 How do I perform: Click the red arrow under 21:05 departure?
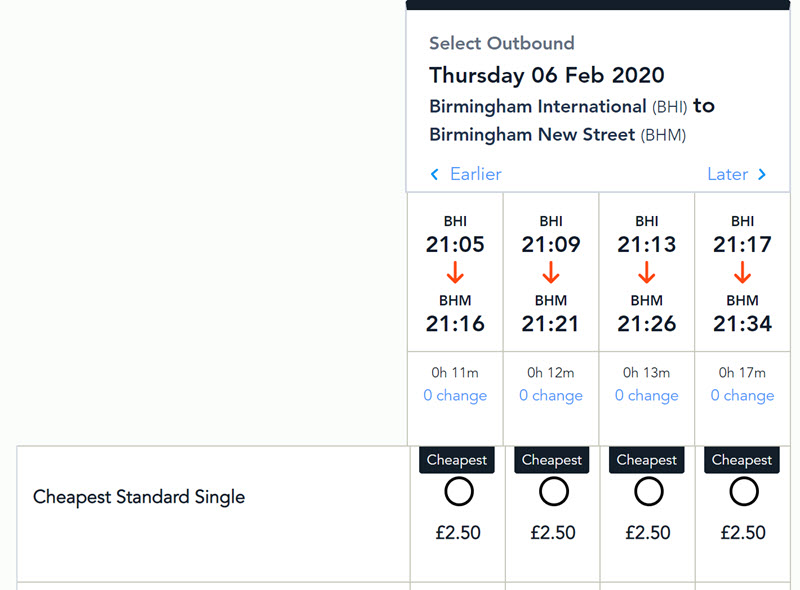tap(455, 273)
